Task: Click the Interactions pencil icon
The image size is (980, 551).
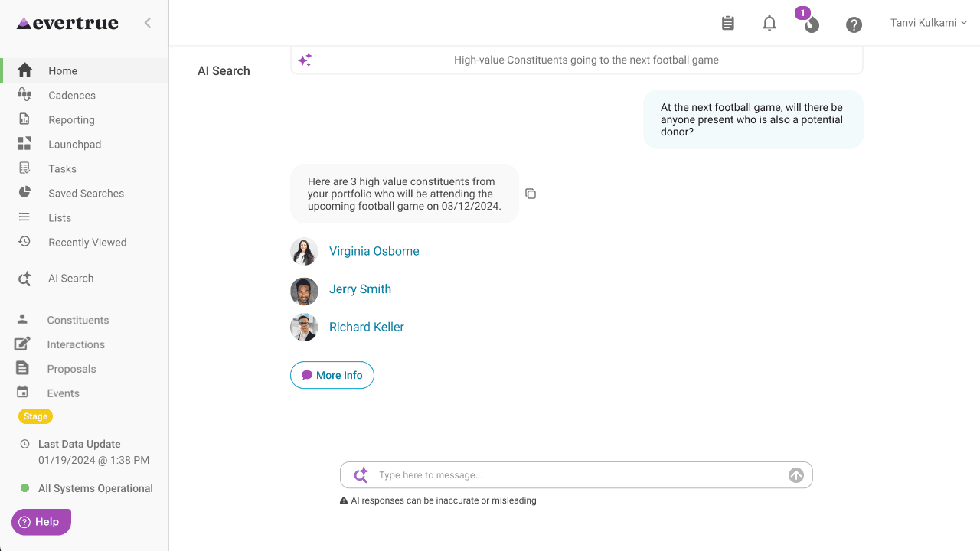Action: (x=23, y=344)
